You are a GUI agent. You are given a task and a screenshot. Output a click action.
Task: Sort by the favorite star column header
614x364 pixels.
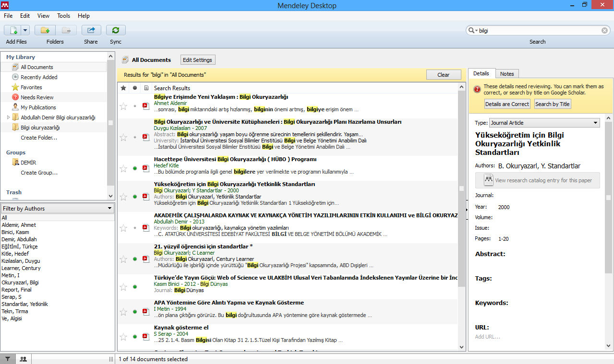(x=123, y=88)
